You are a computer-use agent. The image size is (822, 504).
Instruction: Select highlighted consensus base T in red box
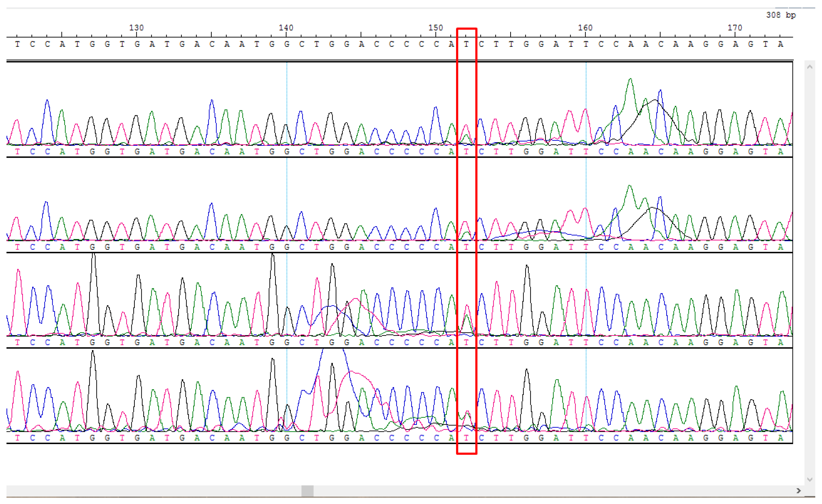pyautogui.click(x=466, y=44)
